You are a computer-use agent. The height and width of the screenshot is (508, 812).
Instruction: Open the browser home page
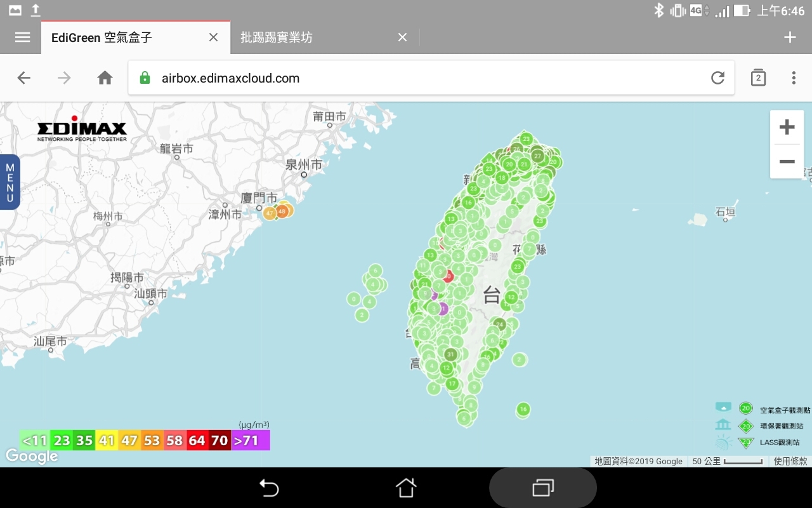tap(105, 78)
